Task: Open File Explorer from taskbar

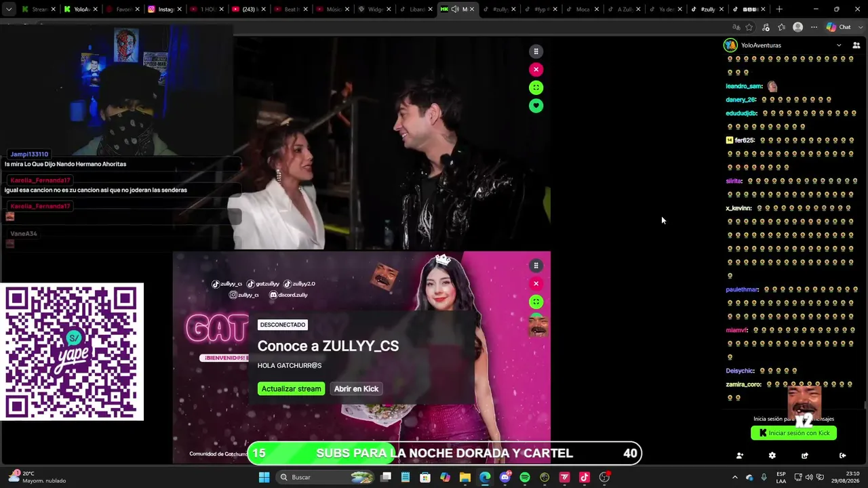Action: 465,477
